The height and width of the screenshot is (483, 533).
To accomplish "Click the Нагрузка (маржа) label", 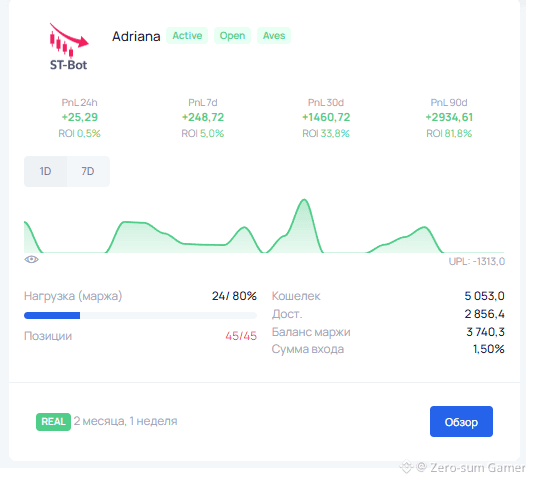I will pyautogui.click(x=73, y=296).
